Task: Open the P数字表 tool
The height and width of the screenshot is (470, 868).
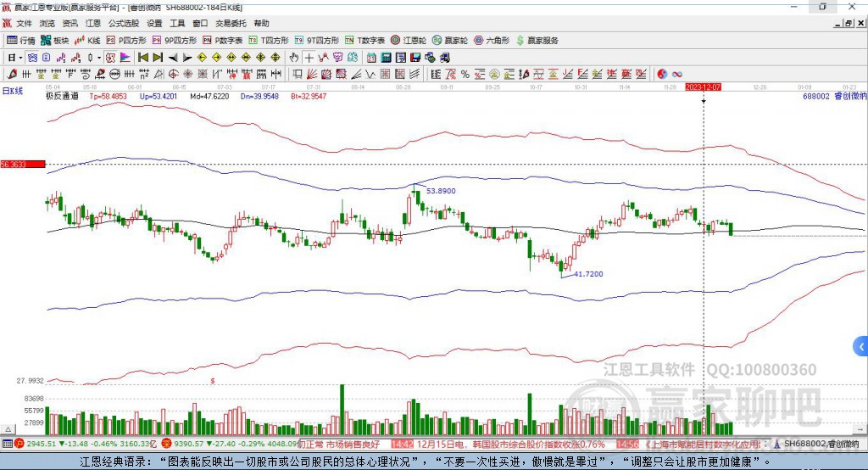Action: tap(223, 41)
